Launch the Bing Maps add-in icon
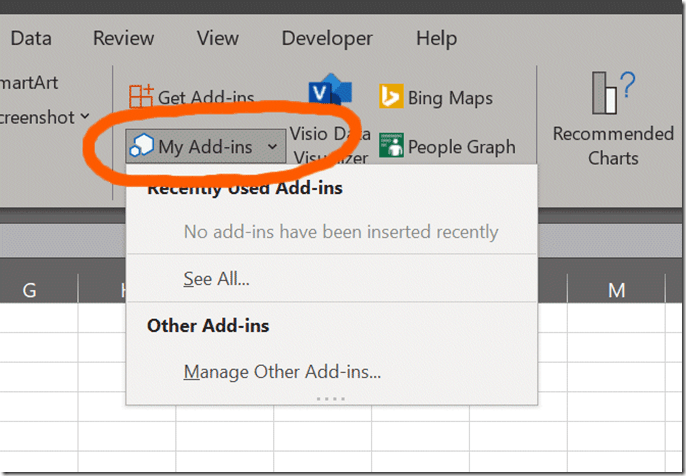 tap(391, 97)
